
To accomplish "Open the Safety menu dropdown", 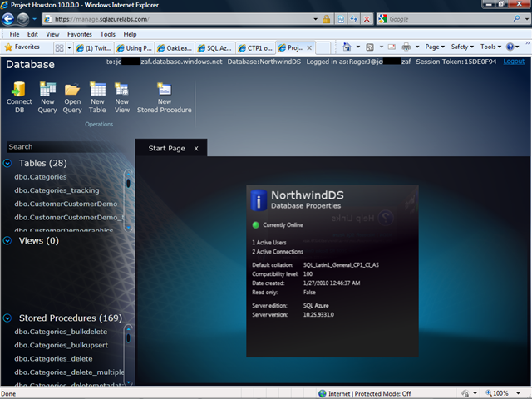I will [x=462, y=47].
